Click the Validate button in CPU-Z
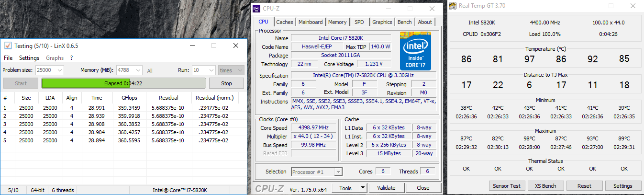The width and height of the screenshot is (644, 195). coord(386,188)
